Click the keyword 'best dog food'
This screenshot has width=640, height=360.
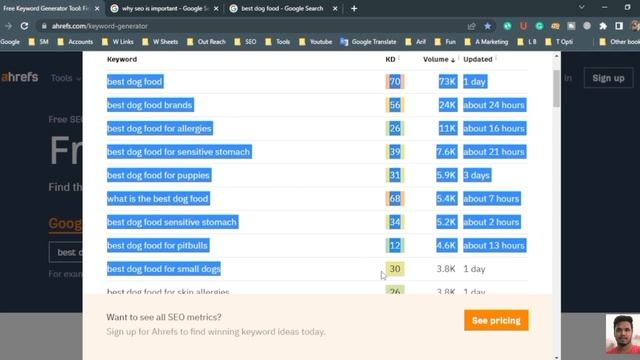[135, 82]
